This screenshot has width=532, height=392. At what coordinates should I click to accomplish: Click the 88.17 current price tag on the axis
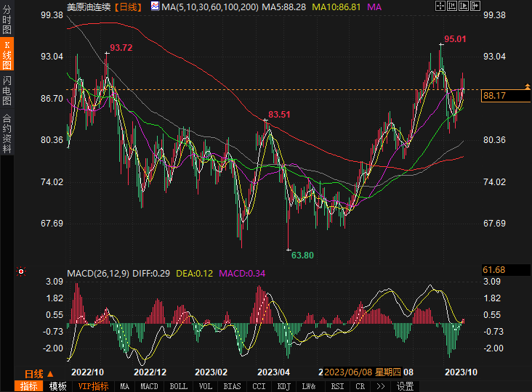(x=494, y=95)
